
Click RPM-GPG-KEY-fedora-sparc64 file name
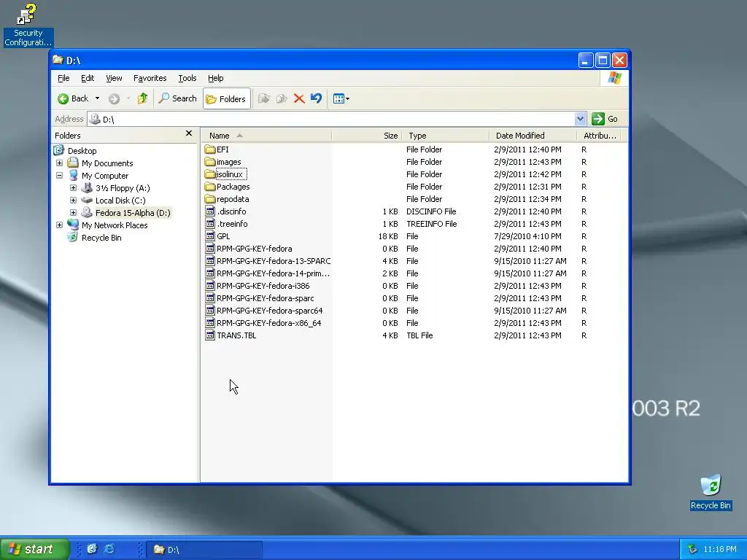click(x=270, y=311)
